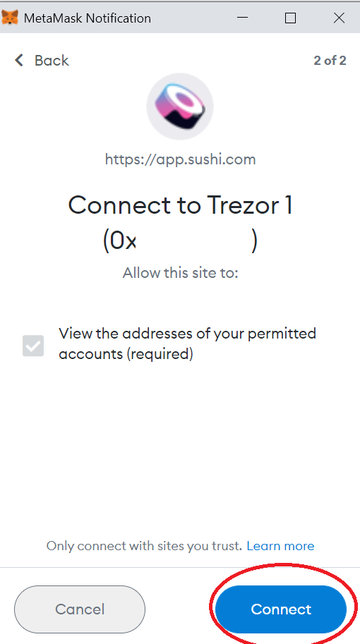Close the MetaMask Notification window
The image size is (360, 644).
339,18
